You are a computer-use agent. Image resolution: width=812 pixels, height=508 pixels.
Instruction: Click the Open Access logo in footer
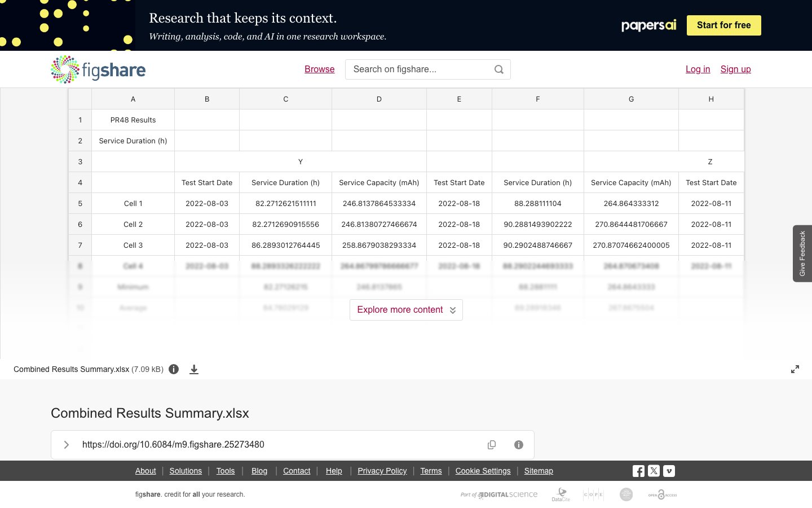pos(663,494)
